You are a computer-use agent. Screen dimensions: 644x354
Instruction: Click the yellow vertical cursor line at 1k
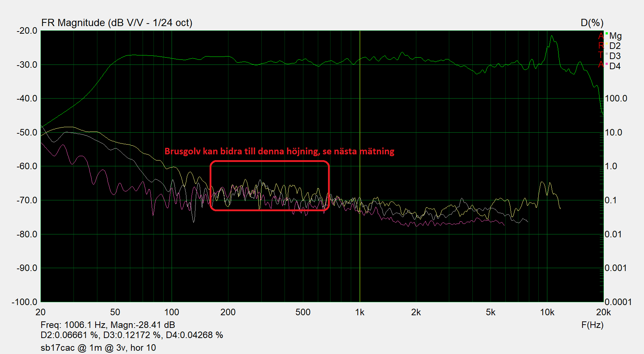pos(360,166)
